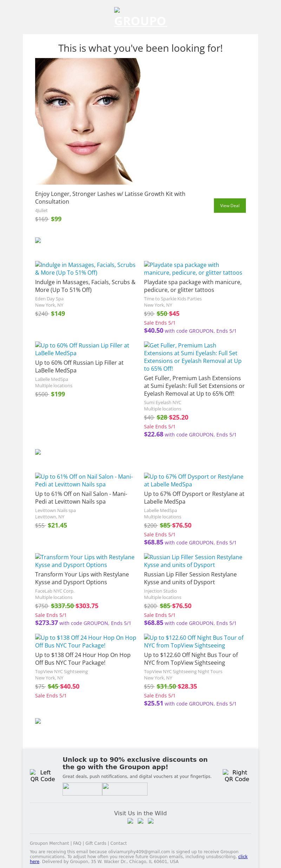This screenshot has height=868, width=281.
Task: Open the Groupon Merchant footer link
Action: [50, 843]
